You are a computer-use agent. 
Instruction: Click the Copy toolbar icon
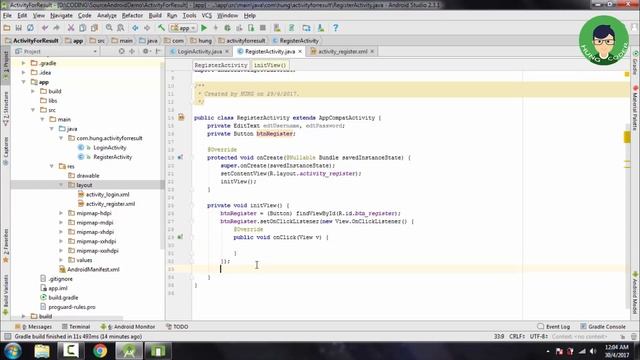82,28
